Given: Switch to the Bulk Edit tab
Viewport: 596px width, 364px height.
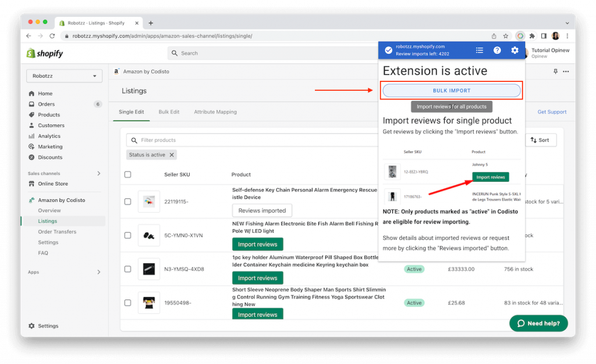Looking at the screenshot, I should tap(169, 112).
